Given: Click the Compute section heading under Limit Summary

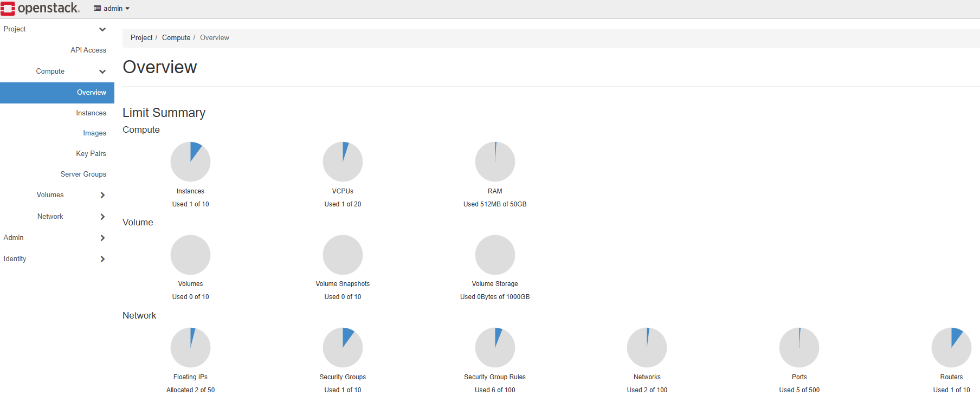Looking at the screenshot, I should point(141,130).
